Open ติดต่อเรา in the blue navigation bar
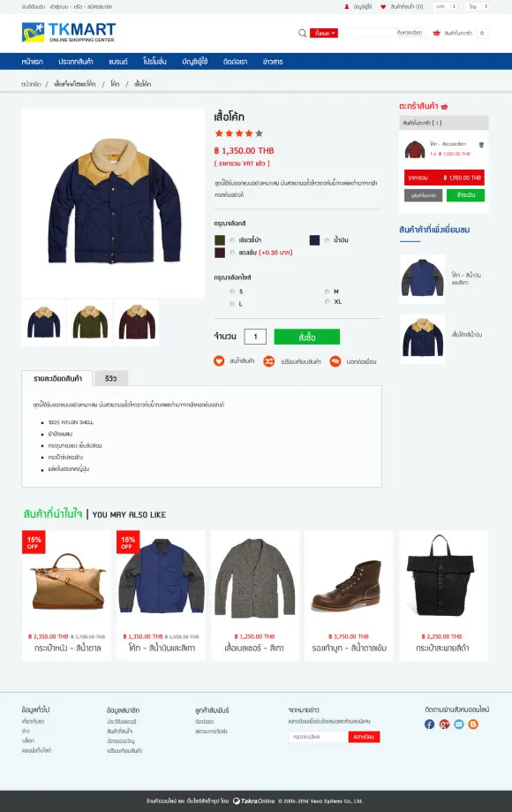 pyautogui.click(x=236, y=62)
